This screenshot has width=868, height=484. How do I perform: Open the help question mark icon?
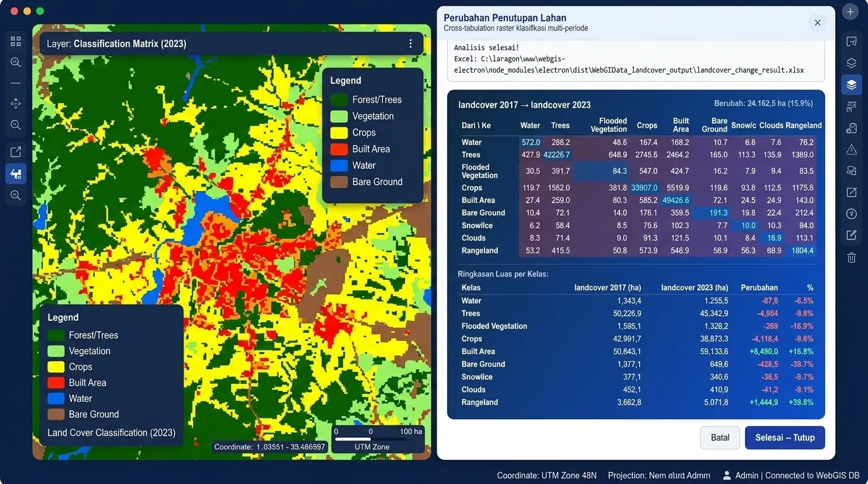852,214
